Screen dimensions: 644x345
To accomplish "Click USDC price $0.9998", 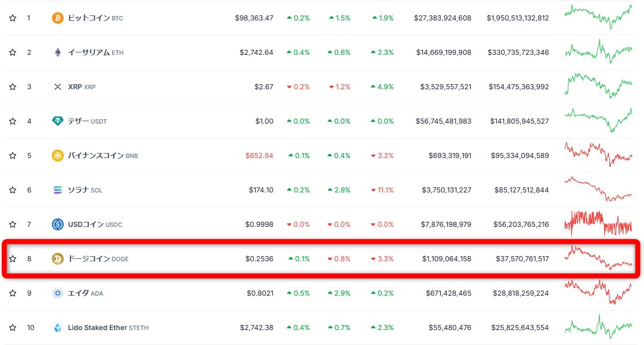I will [x=259, y=224].
